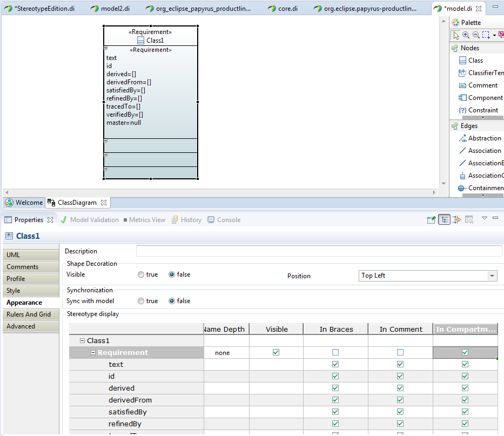Click the Class1 name label in the diagram
The width and height of the screenshot is (504, 436).
(x=155, y=41)
